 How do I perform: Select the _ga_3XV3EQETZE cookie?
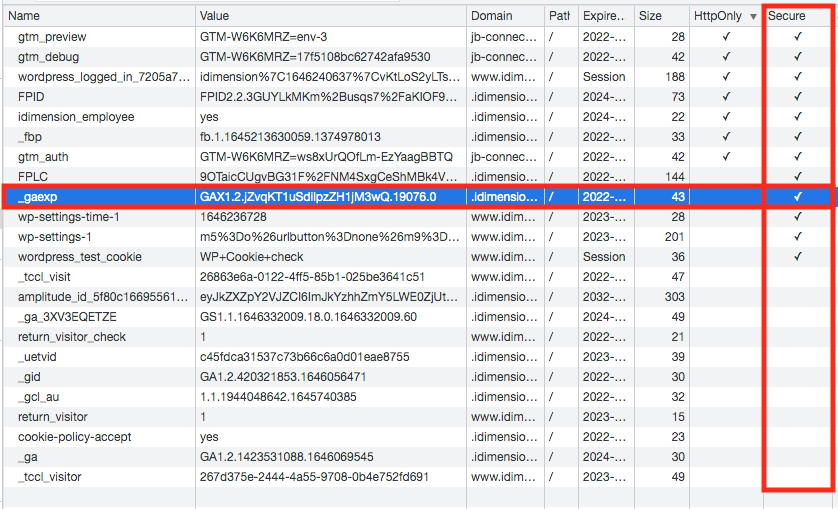coord(67,317)
